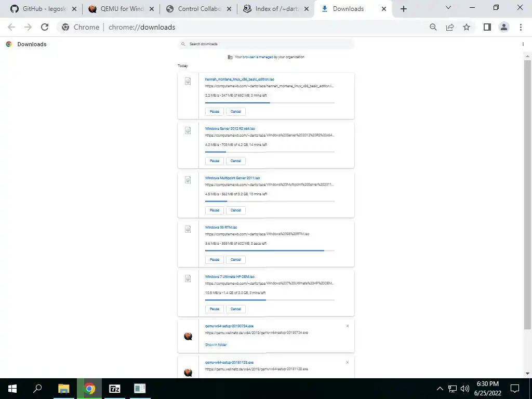Click the Windows 95 RTM download progress bar
The width and height of the screenshot is (532, 399).
pyautogui.click(x=270, y=251)
